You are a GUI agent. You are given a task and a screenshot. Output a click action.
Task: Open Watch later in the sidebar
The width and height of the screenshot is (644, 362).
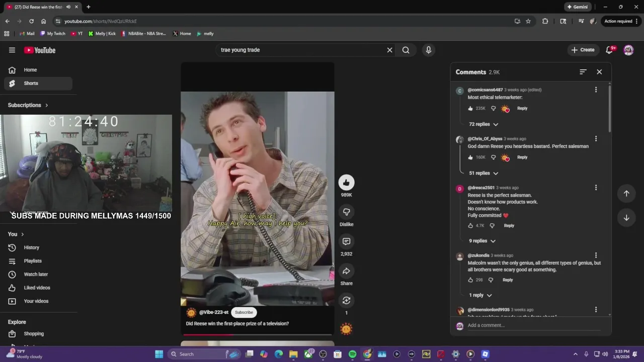(38, 275)
